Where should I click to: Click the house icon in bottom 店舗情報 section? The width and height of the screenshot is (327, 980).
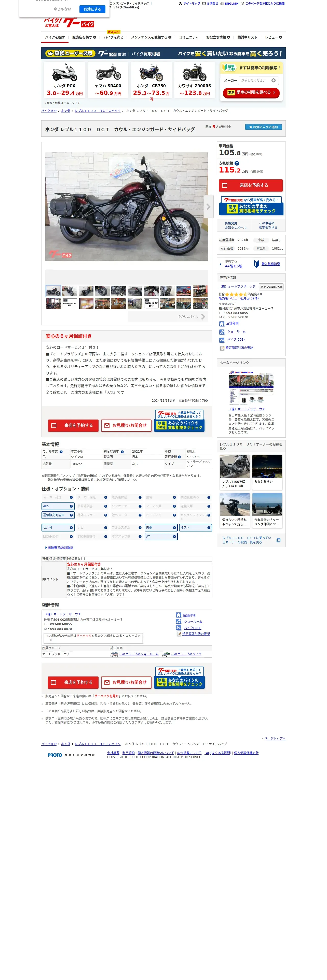coord(178,615)
